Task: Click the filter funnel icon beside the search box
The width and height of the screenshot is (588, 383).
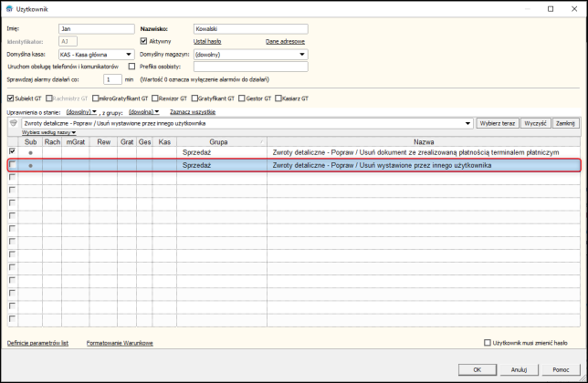Action: point(14,123)
